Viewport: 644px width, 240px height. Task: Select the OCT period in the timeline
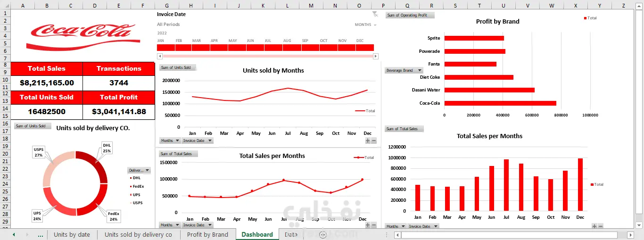329,48
